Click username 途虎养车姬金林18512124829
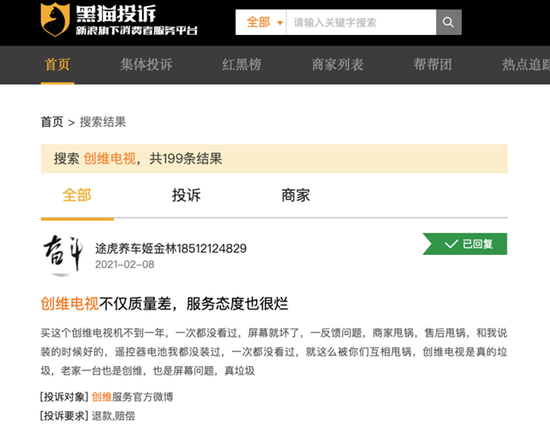Screen dimensions: 550x426 [x=171, y=249]
